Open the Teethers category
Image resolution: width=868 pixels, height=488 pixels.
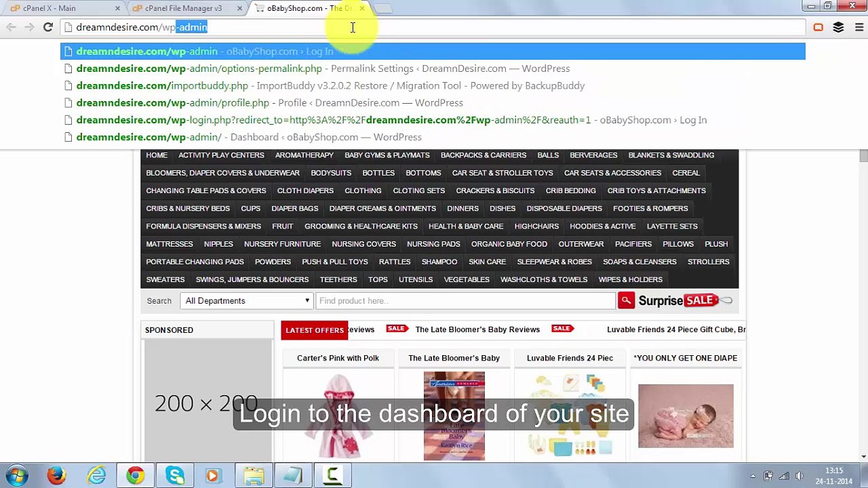pos(338,279)
